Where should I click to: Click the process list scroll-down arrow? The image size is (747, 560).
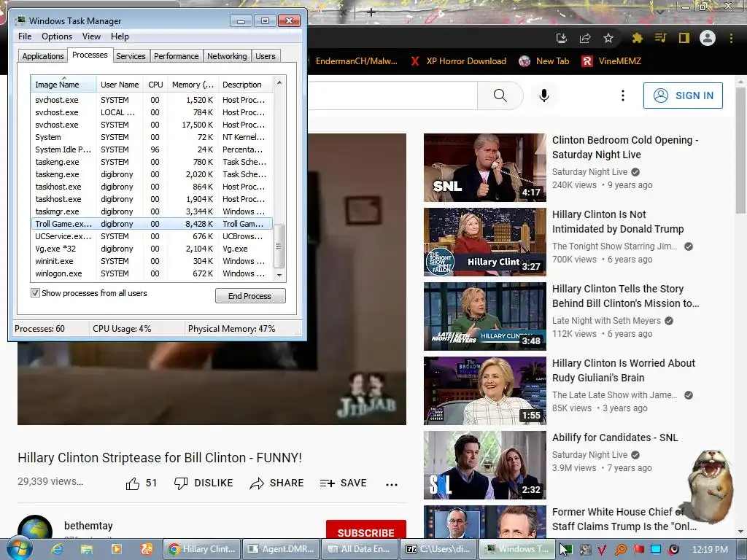coord(279,275)
